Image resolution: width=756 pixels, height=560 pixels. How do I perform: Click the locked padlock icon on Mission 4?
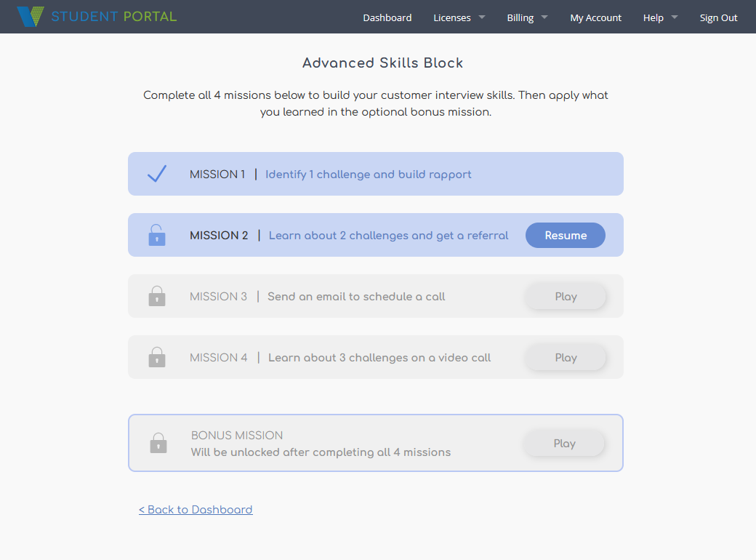coord(157,357)
